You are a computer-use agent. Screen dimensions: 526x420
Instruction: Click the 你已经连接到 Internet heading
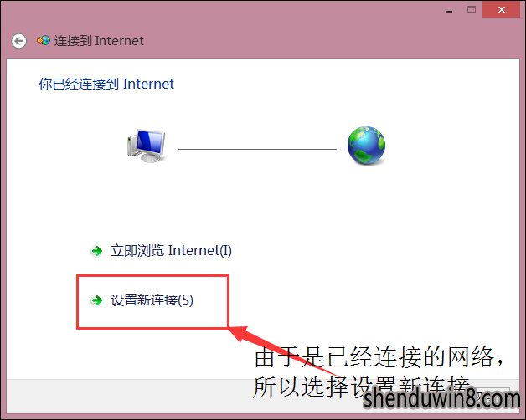tap(106, 84)
